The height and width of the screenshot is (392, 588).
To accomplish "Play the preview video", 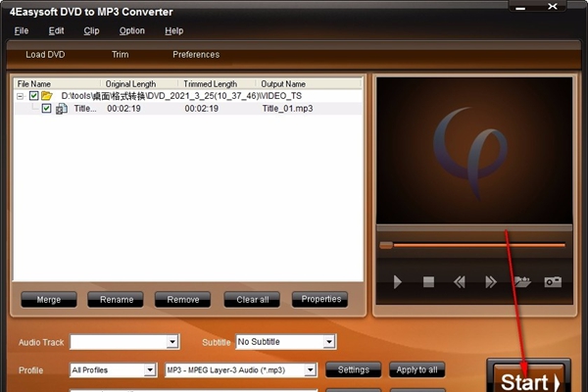I will [398, 281].
